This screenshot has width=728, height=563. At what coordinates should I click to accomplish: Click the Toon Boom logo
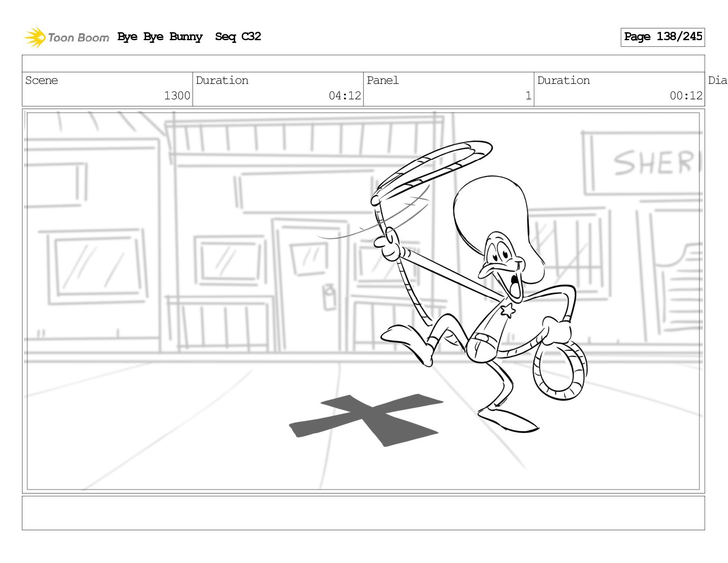point(66,37)
